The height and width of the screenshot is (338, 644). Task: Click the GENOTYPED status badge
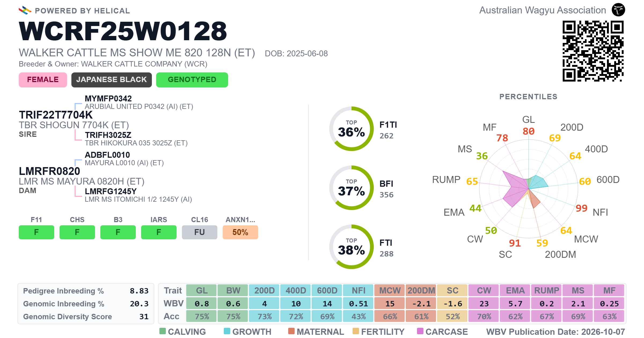tap(192, 80)
